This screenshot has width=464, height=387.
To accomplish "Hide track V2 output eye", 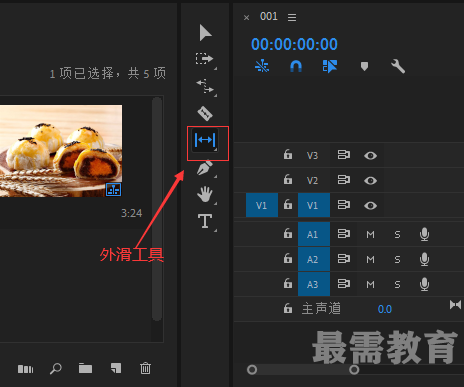I will (370, 180).
